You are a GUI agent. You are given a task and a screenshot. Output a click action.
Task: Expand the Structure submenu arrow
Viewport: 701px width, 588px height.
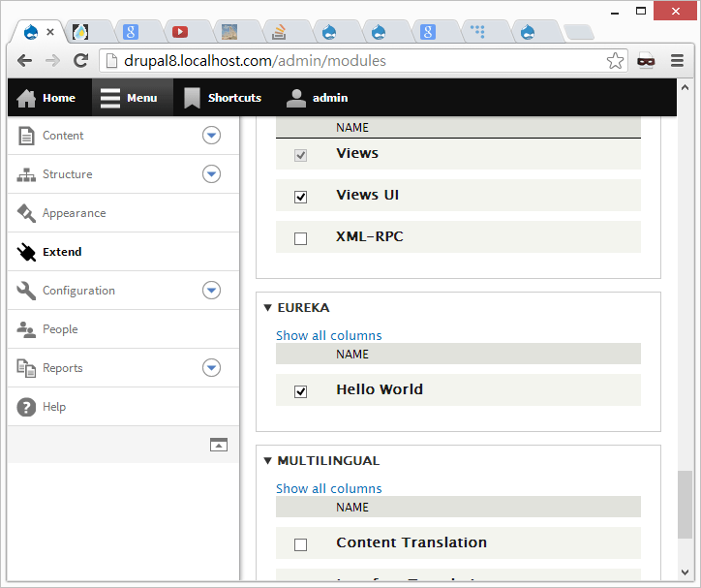[x=211, y=174]
